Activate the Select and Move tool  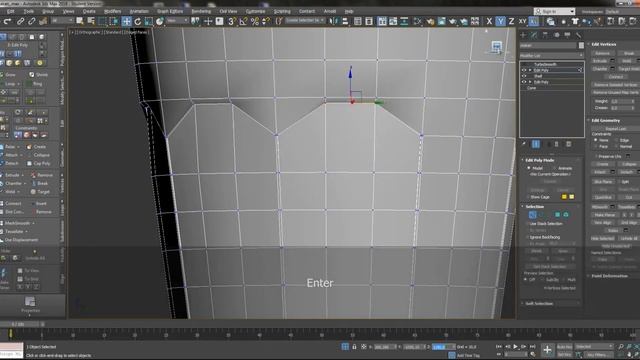point(127,21)
